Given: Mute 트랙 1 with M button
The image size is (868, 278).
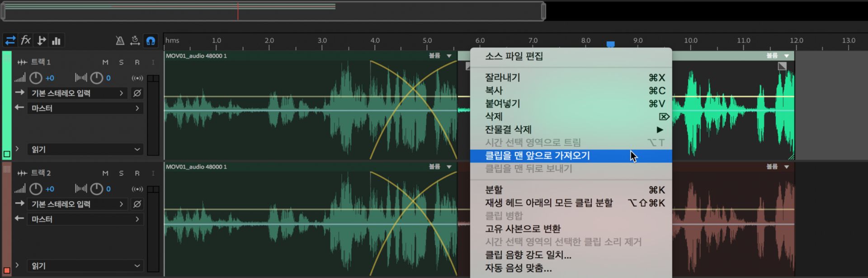Looking at the screenshot, I should (105, 62).
